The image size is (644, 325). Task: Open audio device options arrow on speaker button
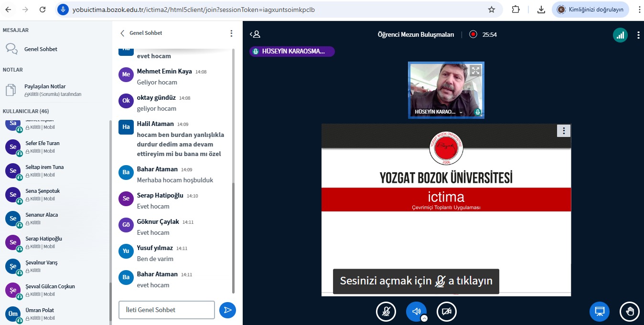[x=424, y=318]
